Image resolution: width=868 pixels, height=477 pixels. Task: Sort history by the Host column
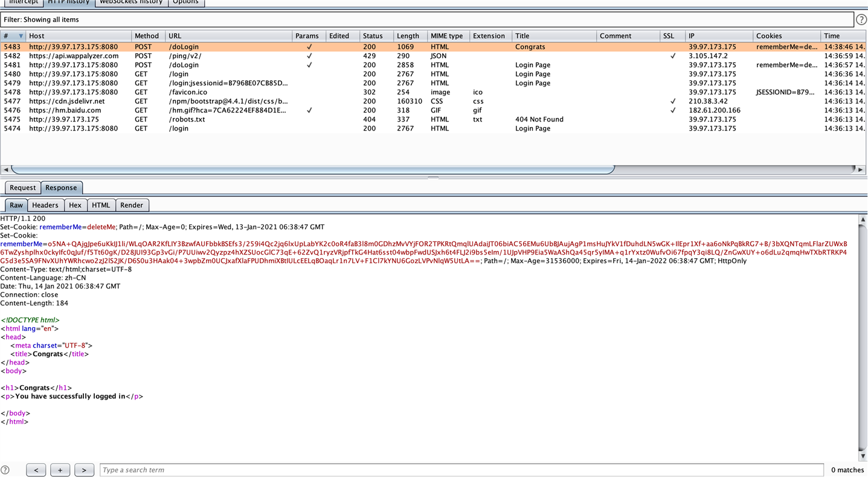[79, 36]
